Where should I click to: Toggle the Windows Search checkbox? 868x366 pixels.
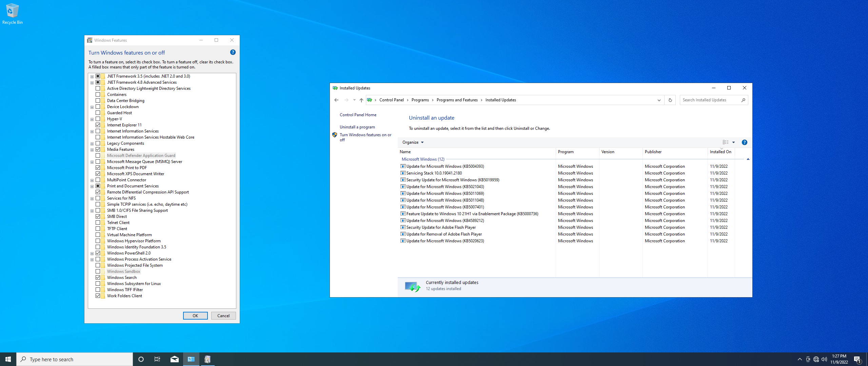pos(98,278)
